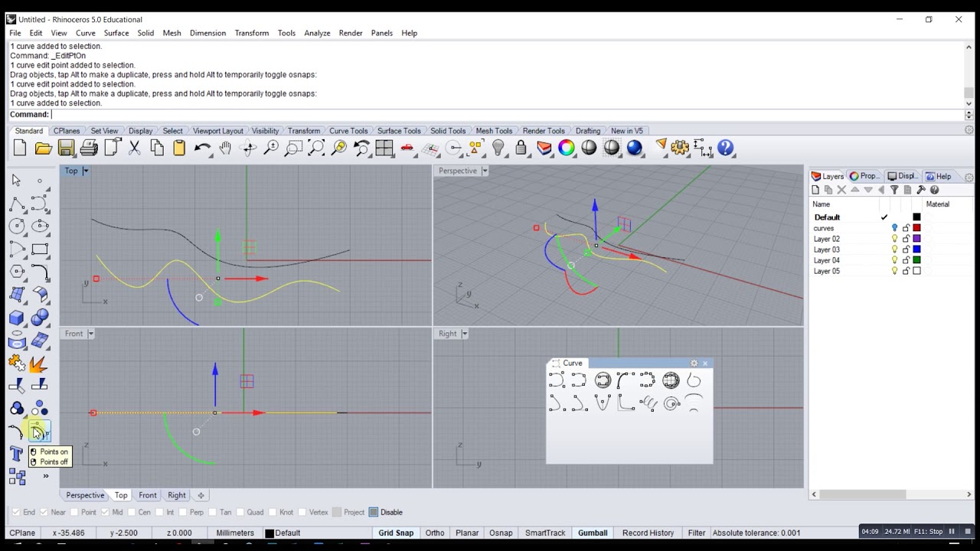980x551 pixels.
Task: Open the Front viewport title dropdown arrow
Action: [x=90, y=334]
